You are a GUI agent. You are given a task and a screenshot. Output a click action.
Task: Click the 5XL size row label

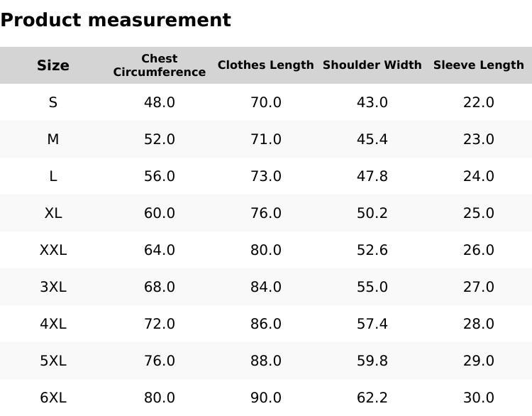click(x=53, y=361)
